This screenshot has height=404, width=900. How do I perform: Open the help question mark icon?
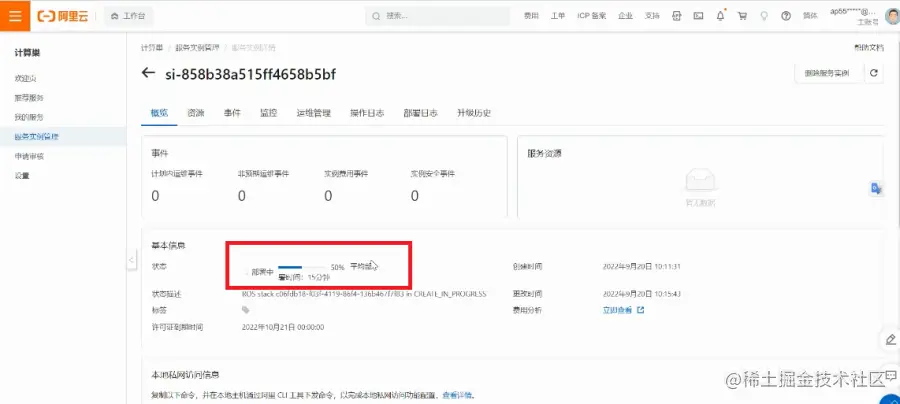pos(786,16)
